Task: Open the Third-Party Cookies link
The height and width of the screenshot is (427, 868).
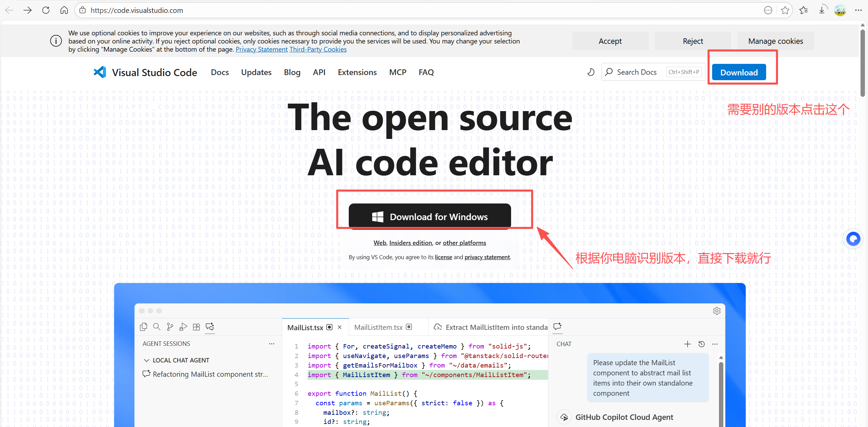Action: pos(318,49)
